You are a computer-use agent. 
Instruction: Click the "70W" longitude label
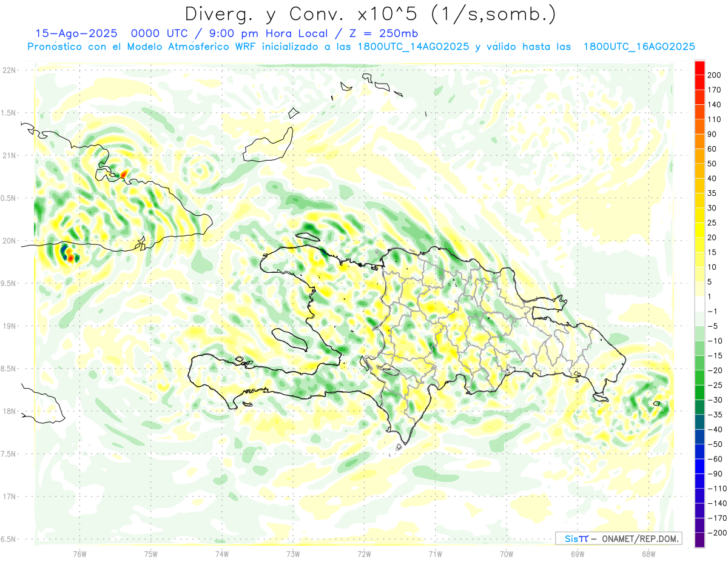pyautogui.click(x=506, y=554)
